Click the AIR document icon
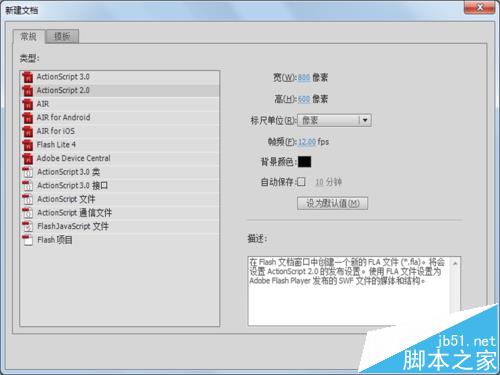The height and width of the screenshot is (375, 500). 28,104
